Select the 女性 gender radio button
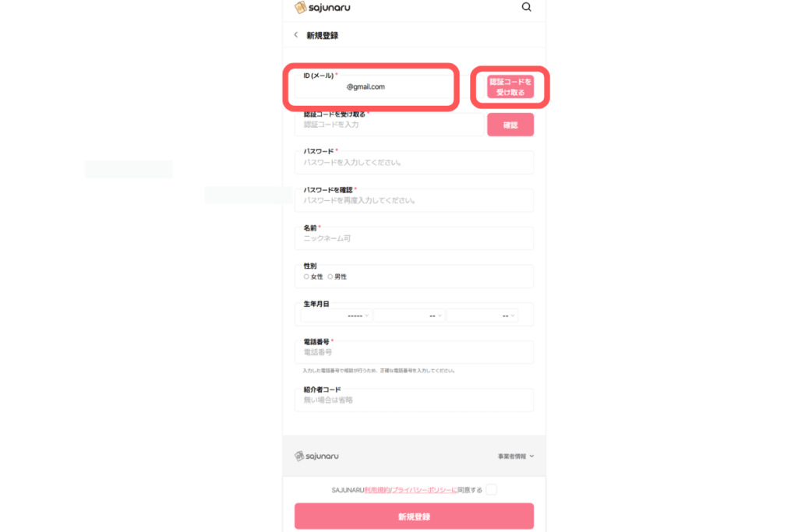The height and width of the screenshot is (532, 798). click(306, 277)
